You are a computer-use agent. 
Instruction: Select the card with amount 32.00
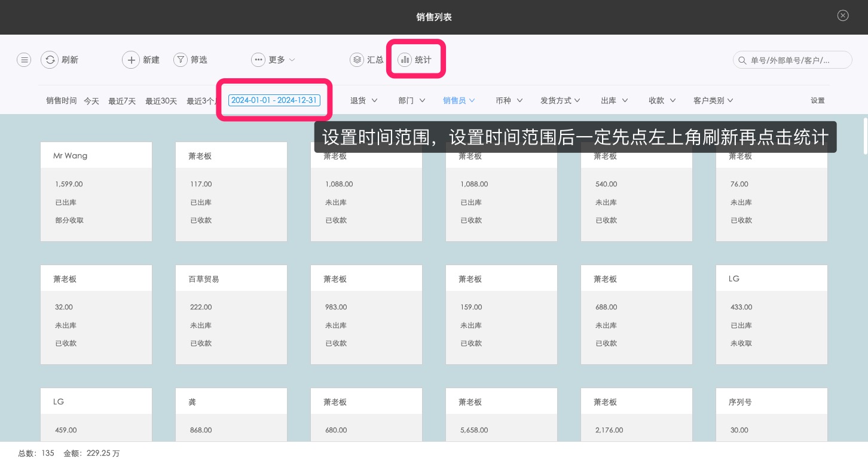pyautogui.click(x=96, y=315)
